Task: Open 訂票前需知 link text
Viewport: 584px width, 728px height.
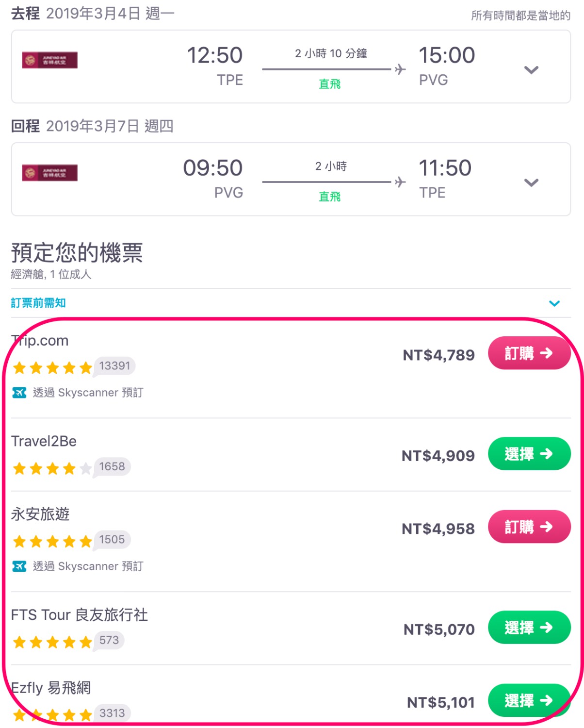Action: coord(38,303)
